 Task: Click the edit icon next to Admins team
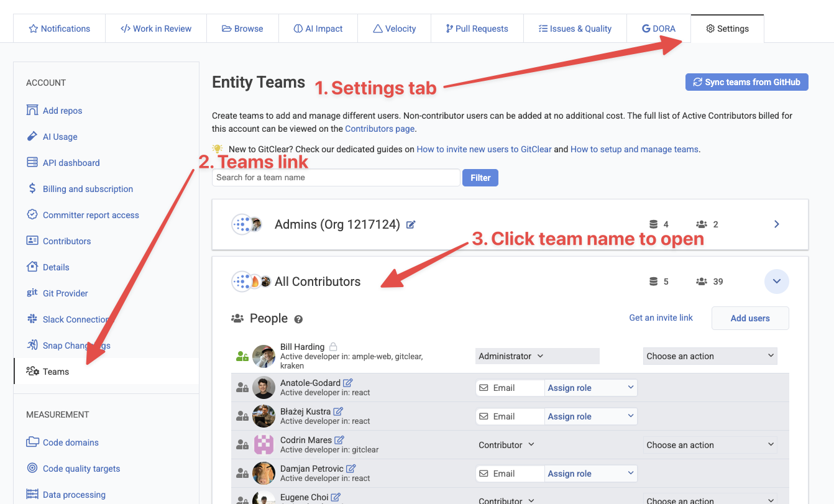411,224
